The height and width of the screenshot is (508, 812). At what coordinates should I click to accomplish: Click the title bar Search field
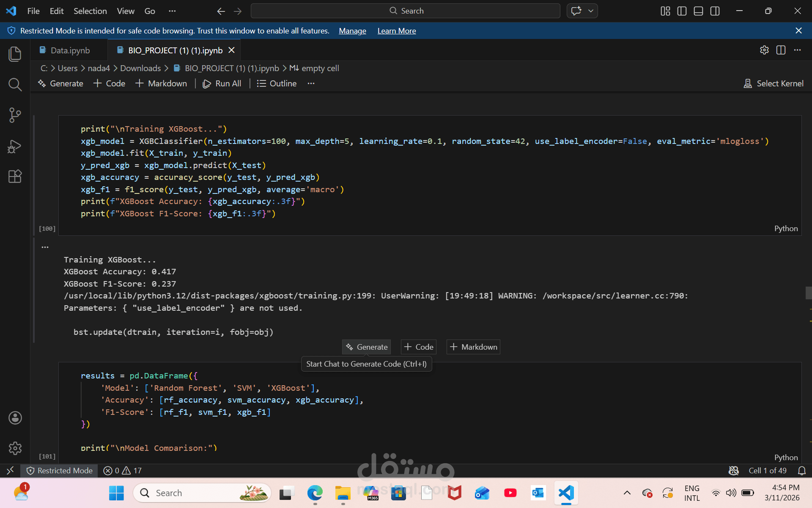tap(405, 11)
